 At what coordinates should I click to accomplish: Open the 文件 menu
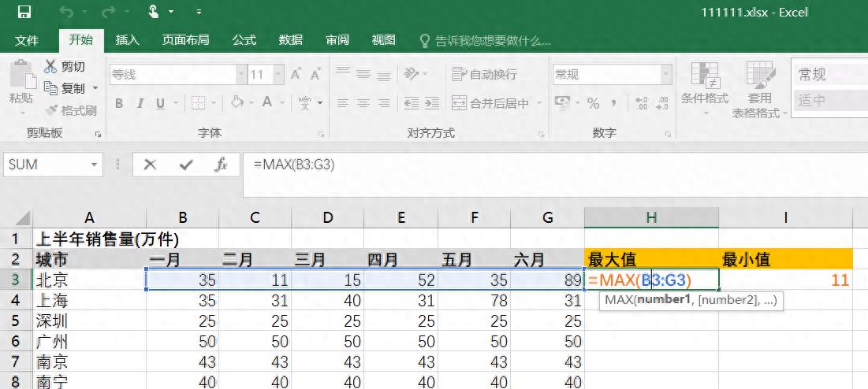point(27,40)
